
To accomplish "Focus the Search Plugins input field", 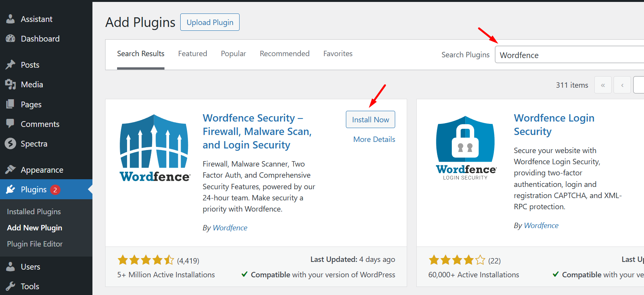I will click(x=569, y=55).
